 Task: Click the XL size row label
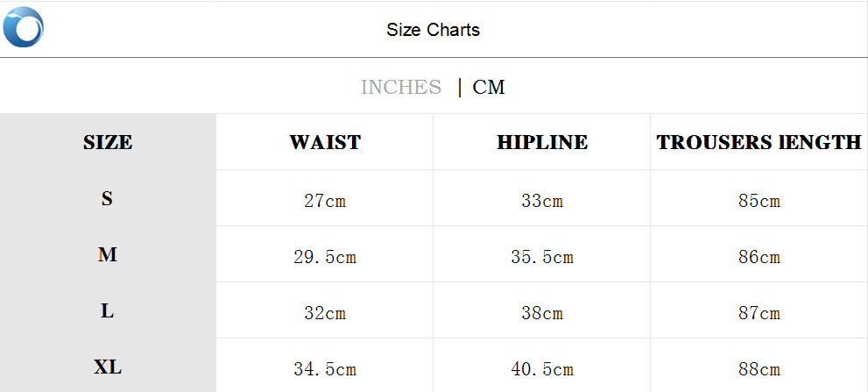coord(108,367)
